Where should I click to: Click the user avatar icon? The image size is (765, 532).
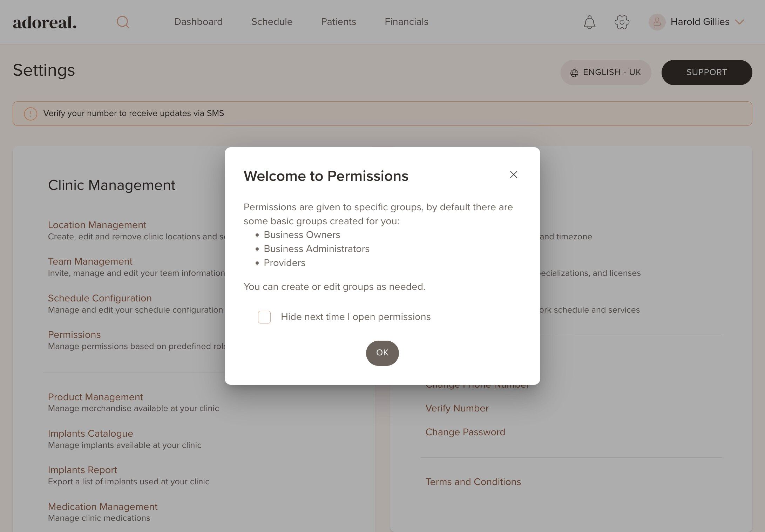coord(657,22)
